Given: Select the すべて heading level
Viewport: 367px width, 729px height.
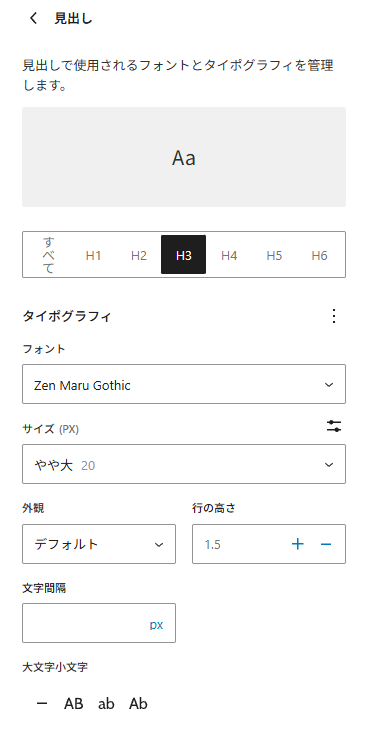Looking at the screenshot, I should pos(48,255).
